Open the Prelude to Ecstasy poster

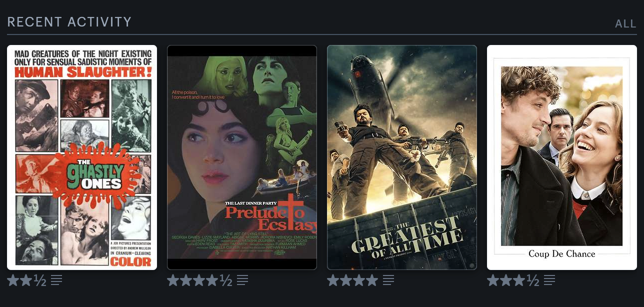pos(242,157)
